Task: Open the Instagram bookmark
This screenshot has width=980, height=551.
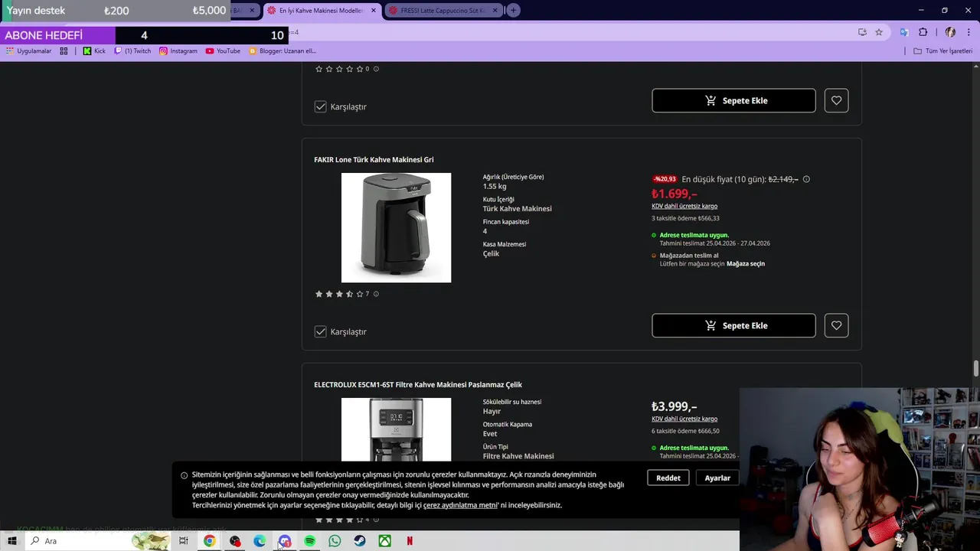Action: (x=178, y=51)
